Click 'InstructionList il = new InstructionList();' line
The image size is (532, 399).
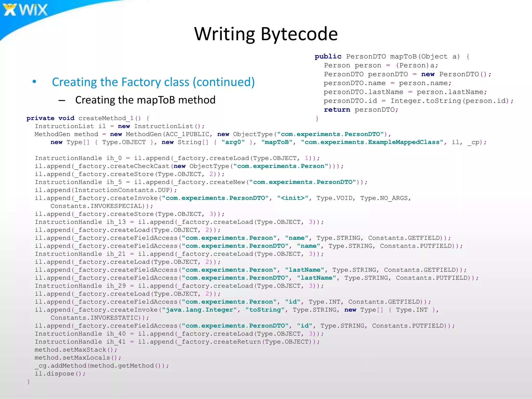[x=119, y=126]
